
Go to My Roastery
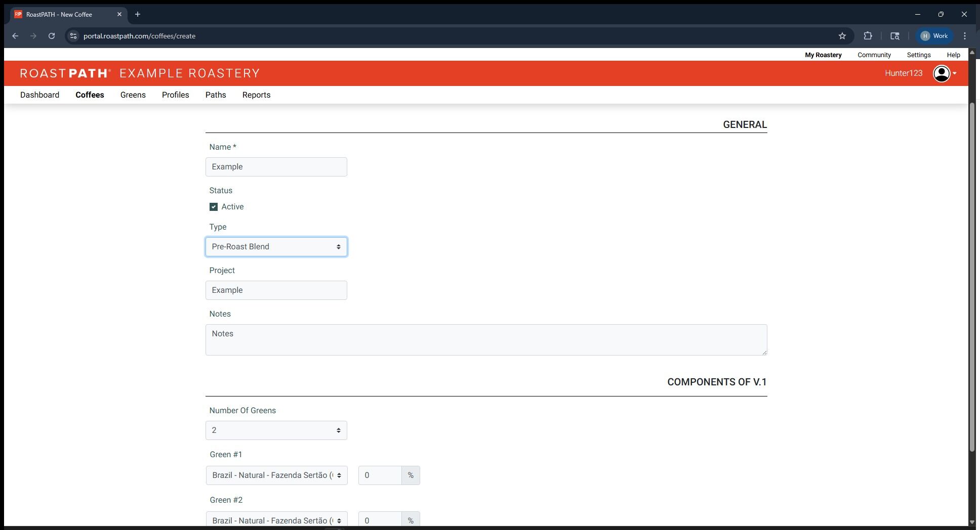pos(823,55)
